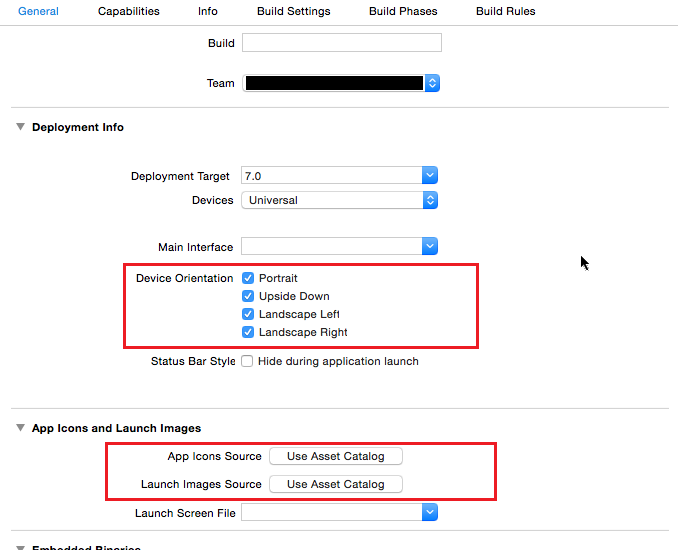Click Use Asset Catalog for App Icons
The width and height of the screenshot is (678, 550).
point(336,456)
